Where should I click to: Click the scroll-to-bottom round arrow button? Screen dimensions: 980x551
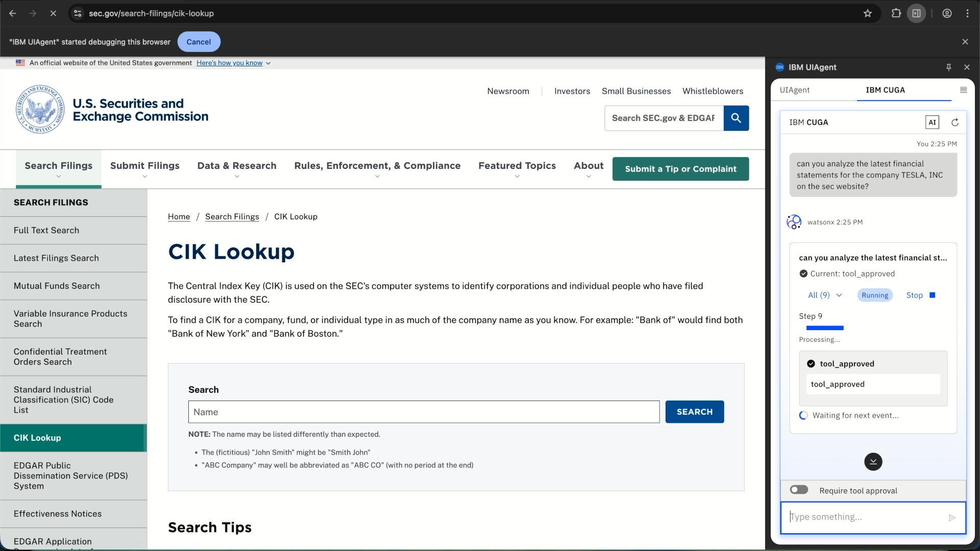873,462
